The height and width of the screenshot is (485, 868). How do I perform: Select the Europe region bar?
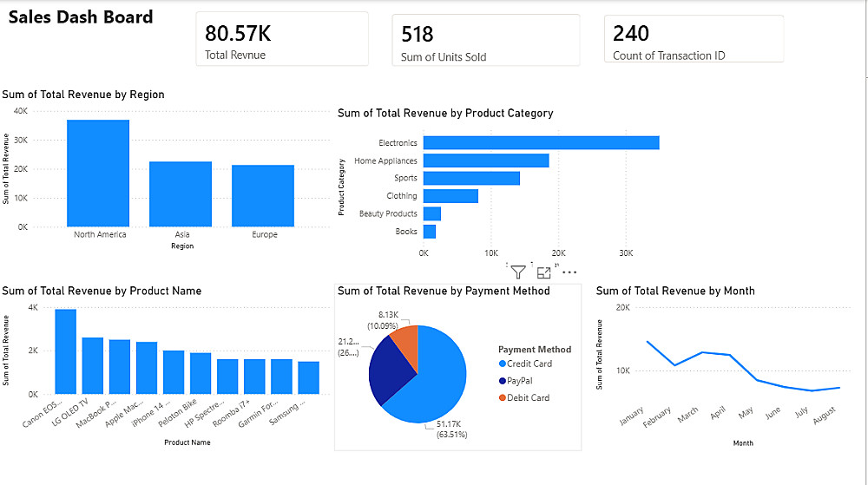[x=263, y=196]
